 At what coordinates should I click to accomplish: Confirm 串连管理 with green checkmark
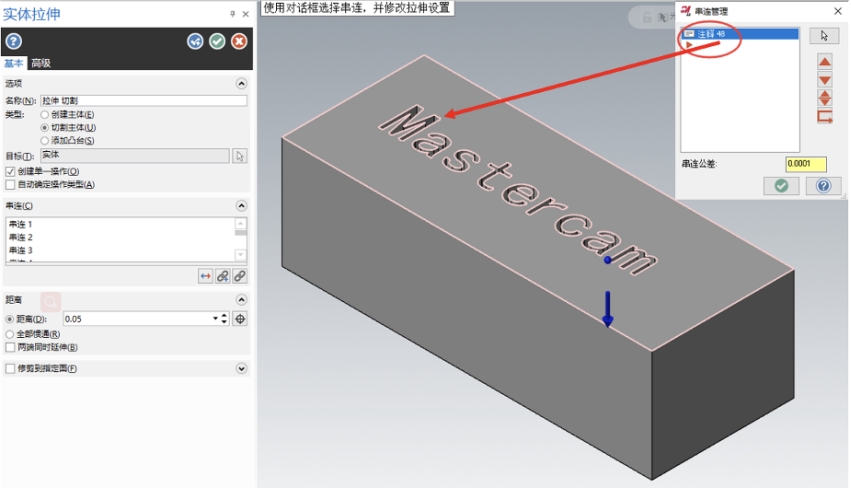click(x=781, y=186)
